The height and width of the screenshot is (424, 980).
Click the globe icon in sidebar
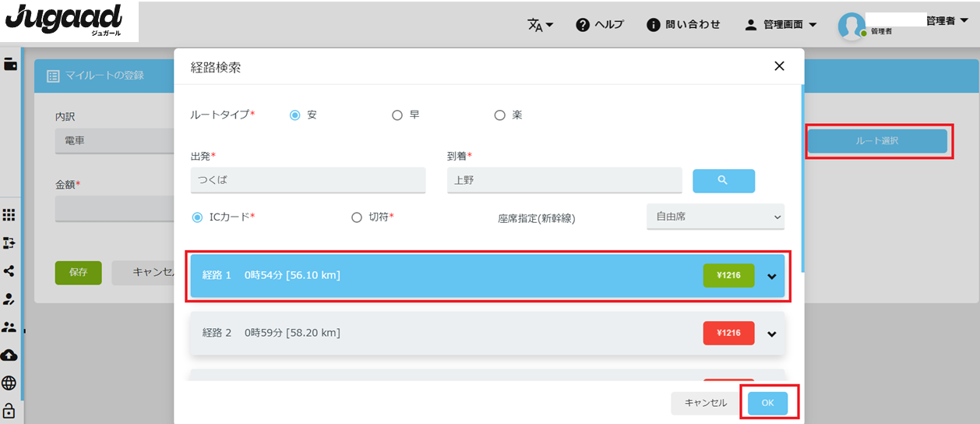tap(9, 383)
